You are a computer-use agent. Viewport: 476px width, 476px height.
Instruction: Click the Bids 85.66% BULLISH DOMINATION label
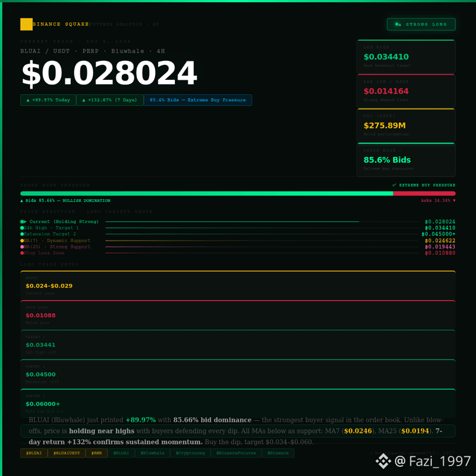66,201
